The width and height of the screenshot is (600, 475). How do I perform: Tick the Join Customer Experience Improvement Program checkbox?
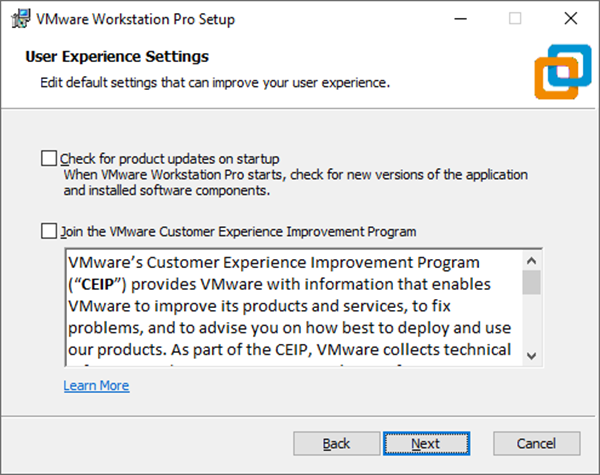tap(49, 231)
